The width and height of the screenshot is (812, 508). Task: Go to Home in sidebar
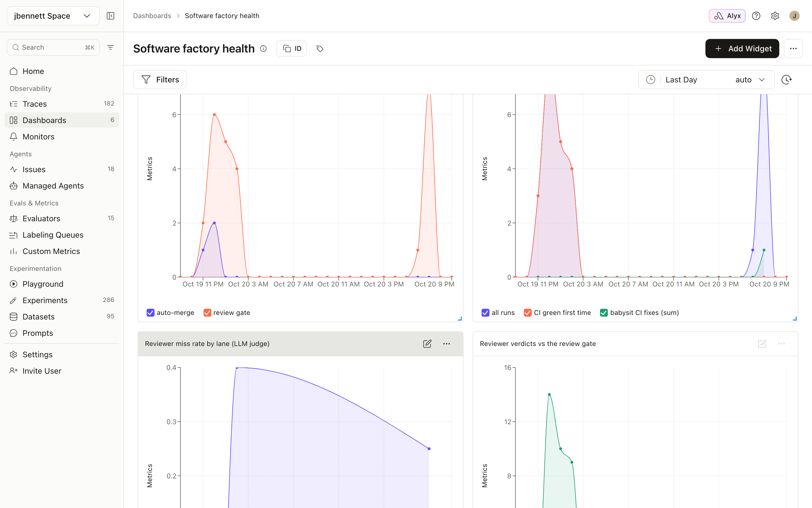pos(62,71)
